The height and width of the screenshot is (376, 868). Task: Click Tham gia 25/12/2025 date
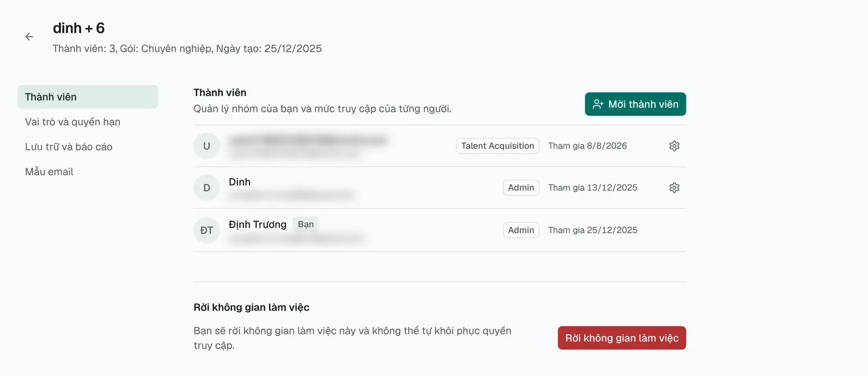click(x=593, y=230)
